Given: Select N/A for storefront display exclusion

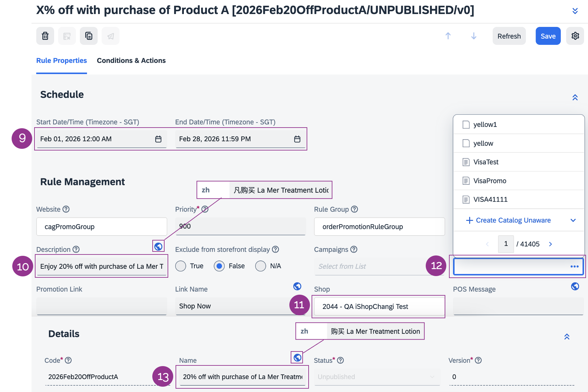Looking at the screenshot, I should point(260,266).
